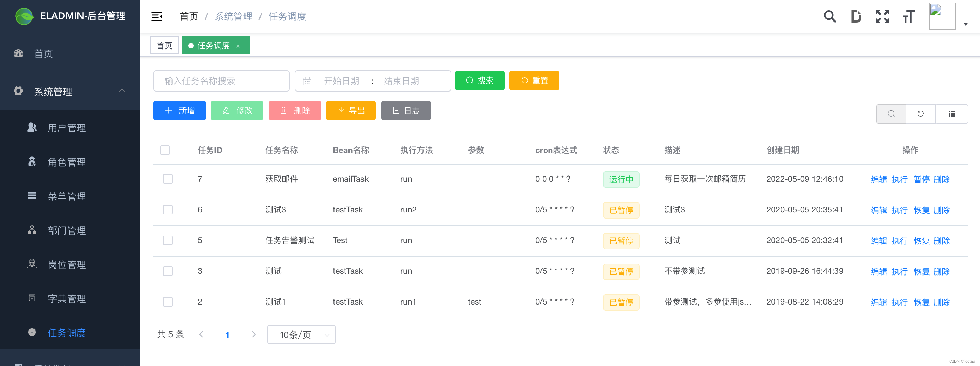Click the emailTask Bean name cell
This screenshot has width=980, height=366.
[351, 179]
